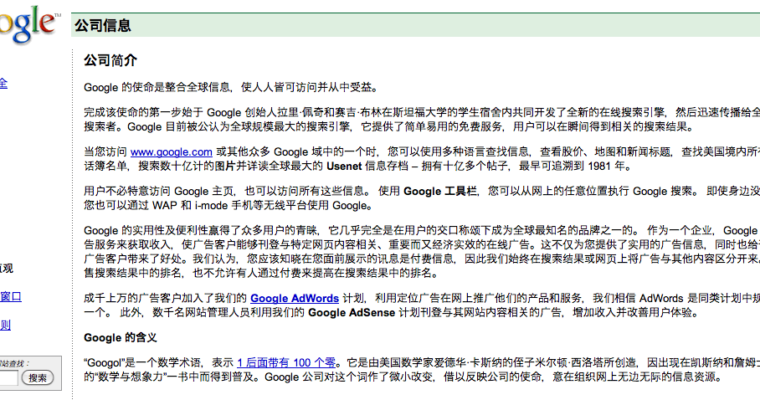760x400 pixels.
Task: Click the 搜索 search button
Action: pyautogui.click(x=37, y=378)
